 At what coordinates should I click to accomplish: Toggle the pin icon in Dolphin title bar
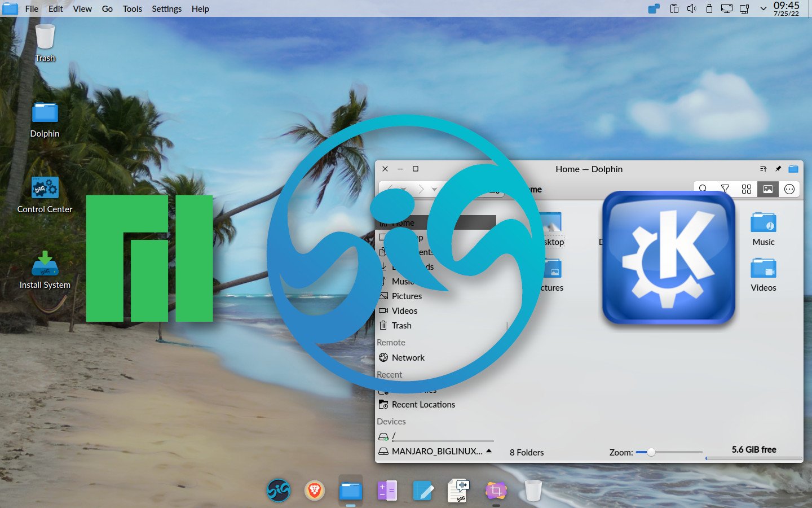pos(778,169)
